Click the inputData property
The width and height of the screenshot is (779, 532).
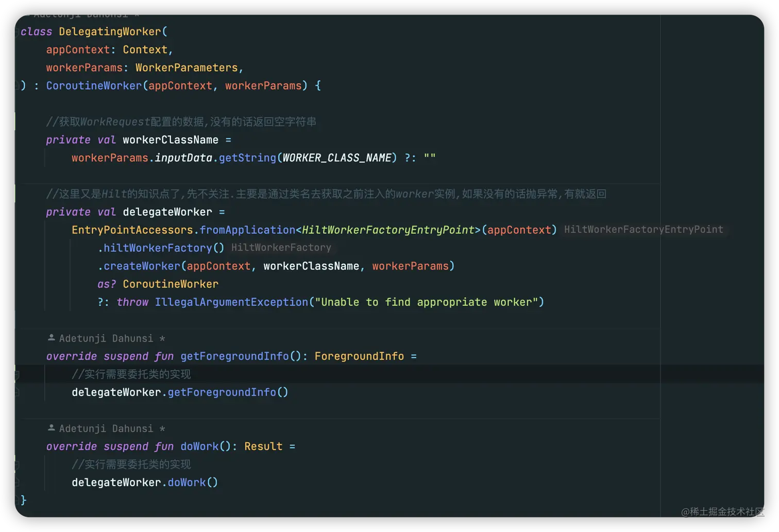click(x=183, y=158)
